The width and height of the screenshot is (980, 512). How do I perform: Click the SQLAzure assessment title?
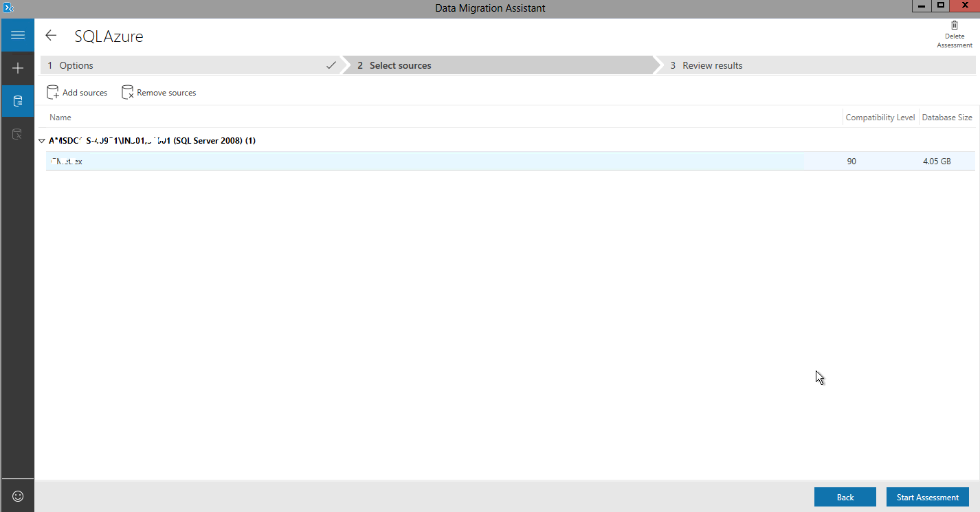109,36
